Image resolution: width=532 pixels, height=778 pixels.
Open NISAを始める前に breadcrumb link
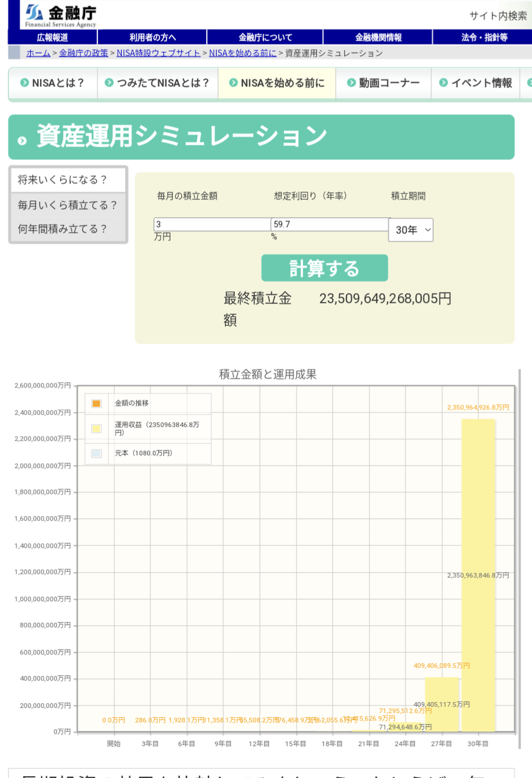coord(243,53)
